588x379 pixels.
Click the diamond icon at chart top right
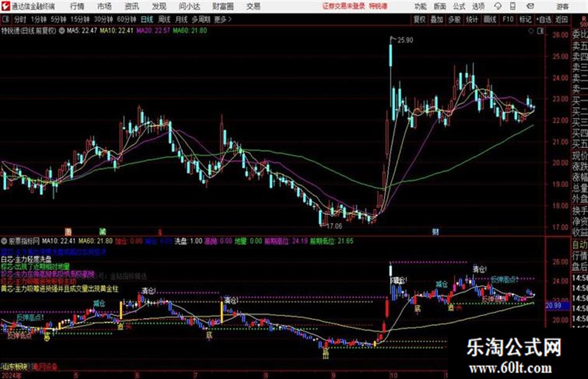coord(531,31)
